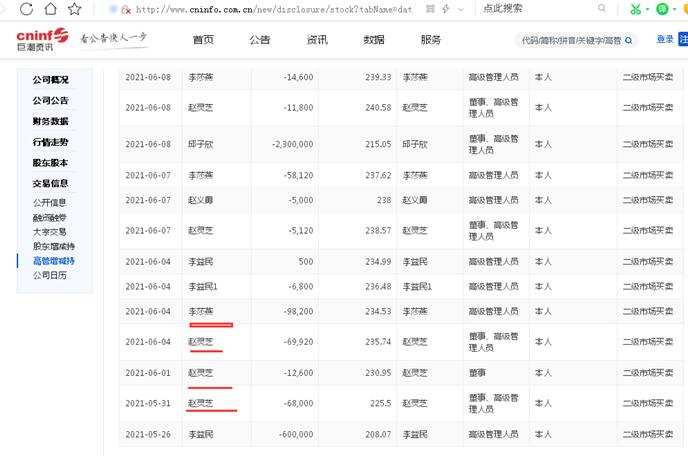Open 公司公告 in the sidebar
The image size is (688, 458).
pyautogui.click(x=50, y=100)
